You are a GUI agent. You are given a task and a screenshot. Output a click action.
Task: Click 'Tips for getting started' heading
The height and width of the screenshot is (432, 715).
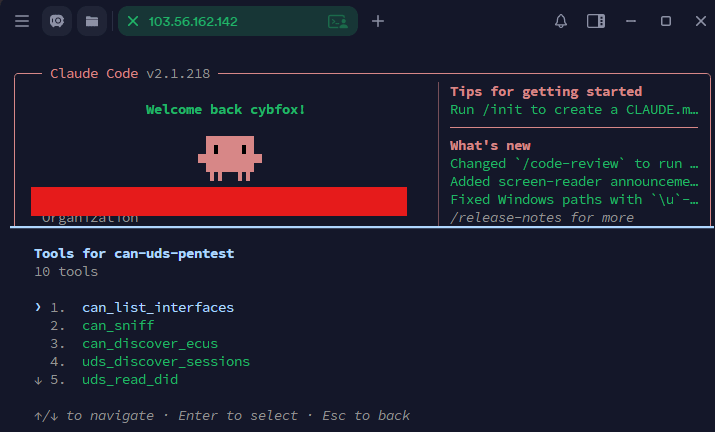click(x=546, y=92)
